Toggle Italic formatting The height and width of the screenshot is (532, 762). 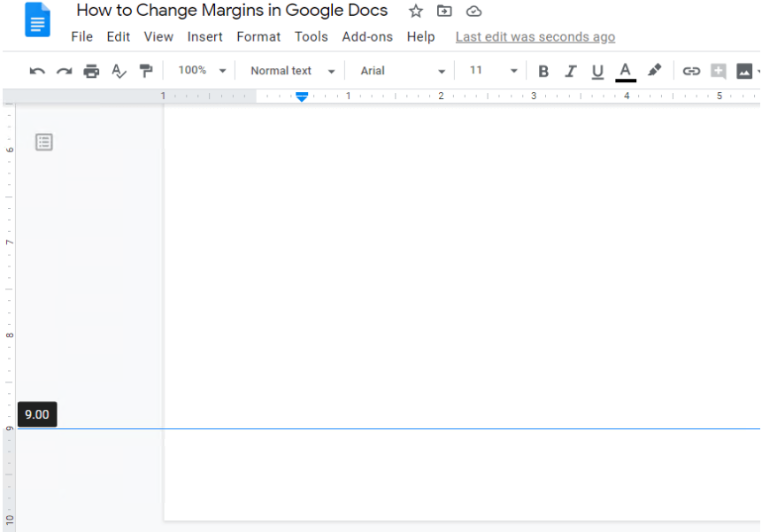(x=571, y=71)
